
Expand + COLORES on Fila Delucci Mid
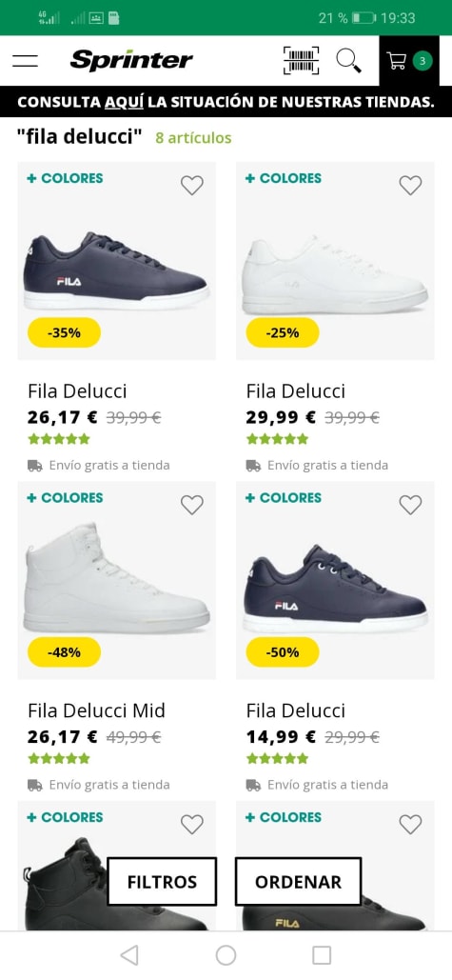[65, 497]
